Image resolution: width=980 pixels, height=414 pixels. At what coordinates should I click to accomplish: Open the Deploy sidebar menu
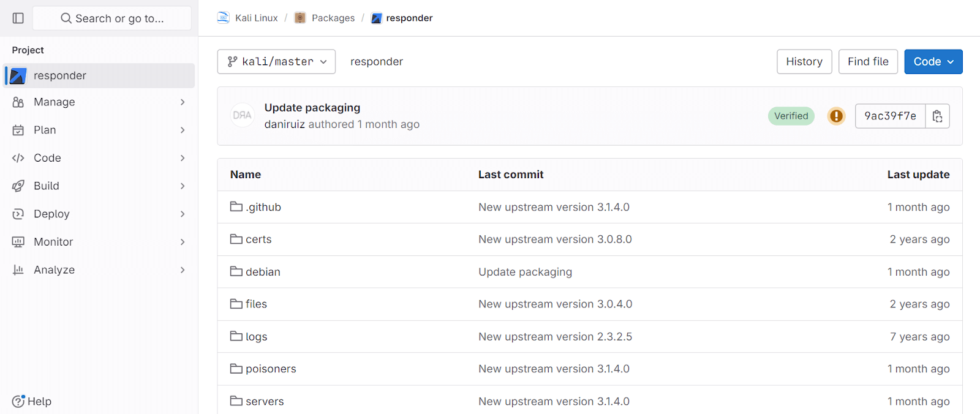pyautogui.click(x=99, y=214)
